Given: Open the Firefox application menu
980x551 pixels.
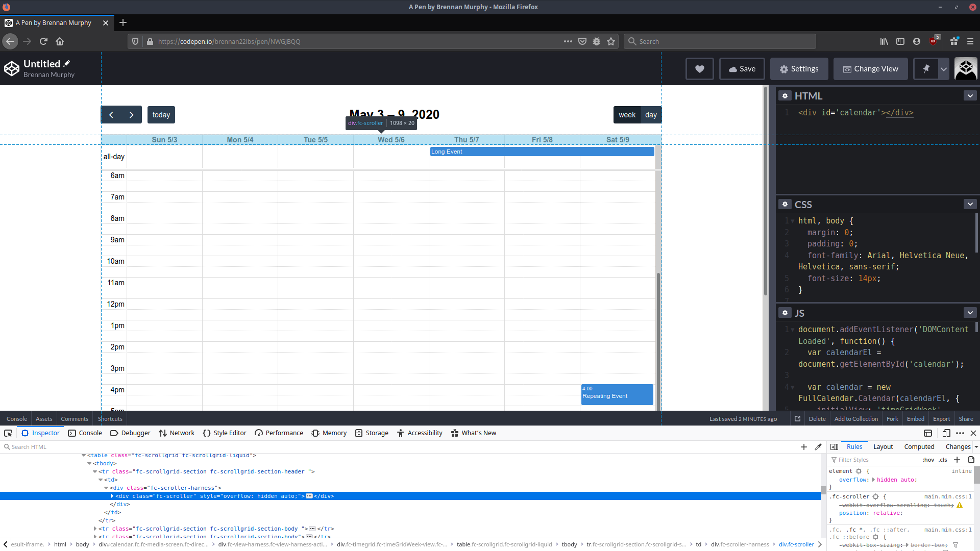Looking at the screenshot, I should pyautogui.click(x=971, y=41).
